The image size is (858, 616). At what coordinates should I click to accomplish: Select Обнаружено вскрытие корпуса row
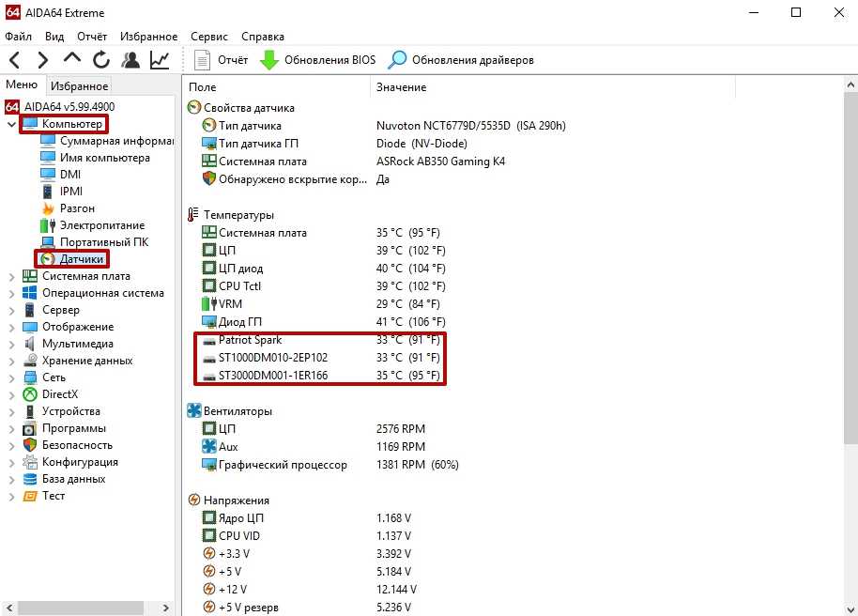[x=295, y=179]
